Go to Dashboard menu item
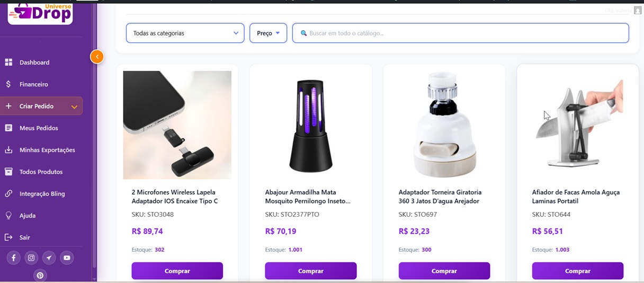 [34, 63]
